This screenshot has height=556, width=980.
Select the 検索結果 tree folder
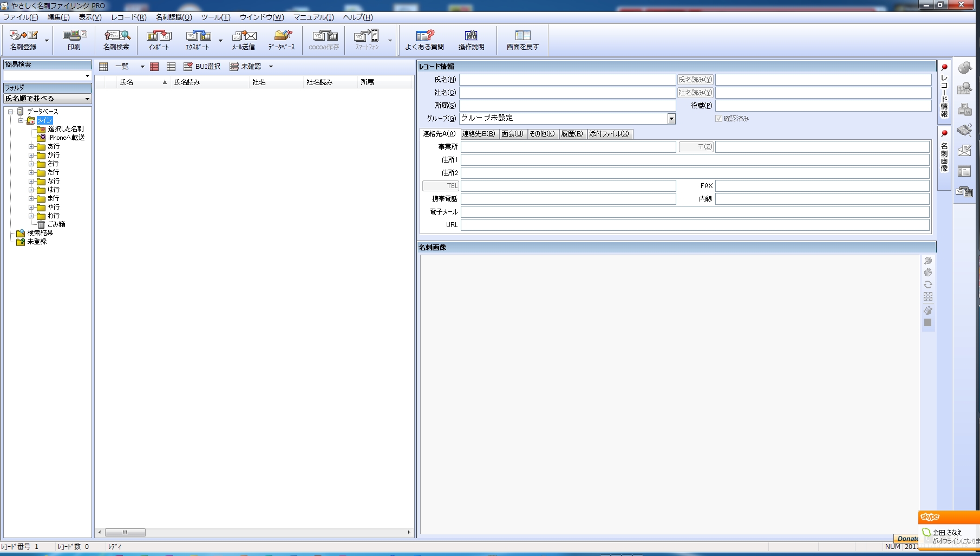[x=35, y=233]
